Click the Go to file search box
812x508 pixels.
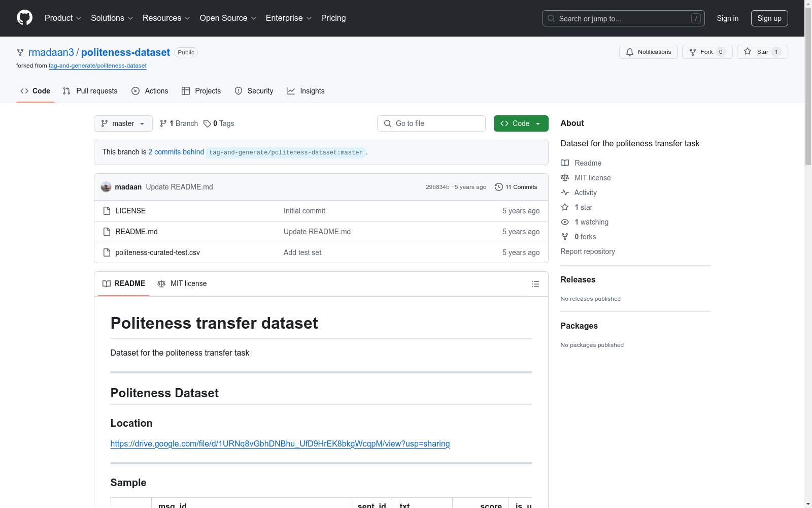point(431,123)
